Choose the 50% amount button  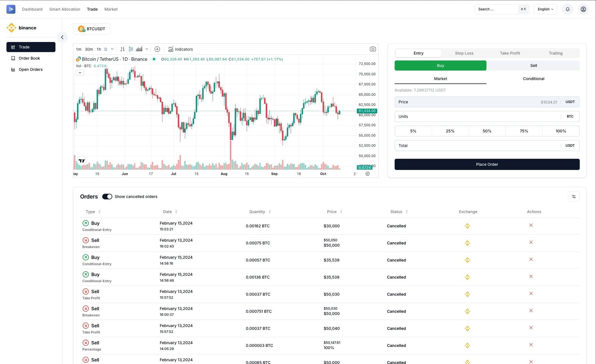click(x=487, y=131)
